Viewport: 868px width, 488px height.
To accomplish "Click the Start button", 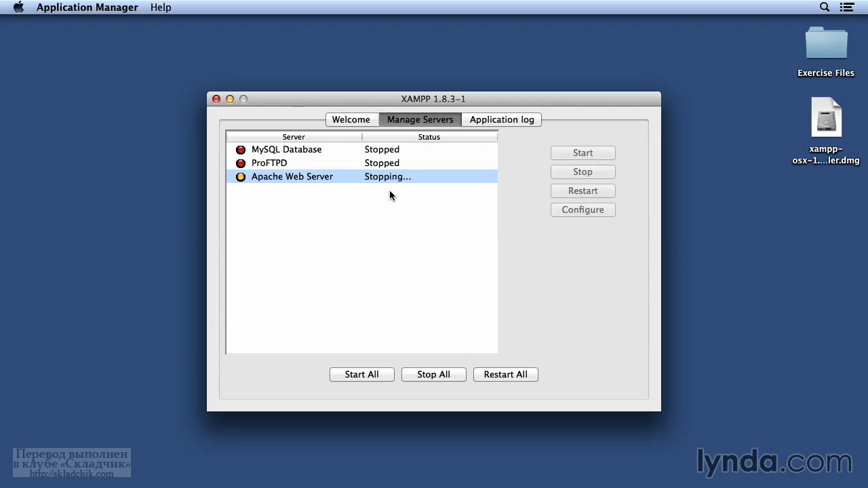I will pyautogui.click(x=583, y=153).
